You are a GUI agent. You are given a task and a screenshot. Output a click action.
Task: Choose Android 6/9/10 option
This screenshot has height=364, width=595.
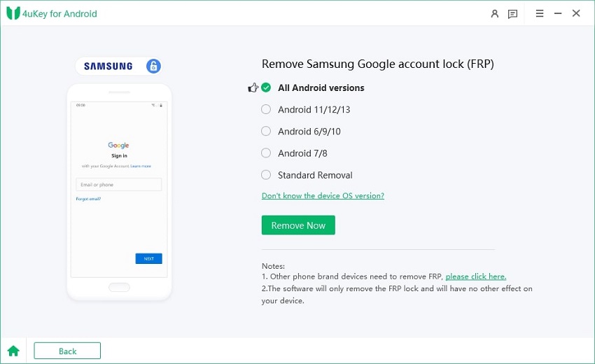[266, 131]
